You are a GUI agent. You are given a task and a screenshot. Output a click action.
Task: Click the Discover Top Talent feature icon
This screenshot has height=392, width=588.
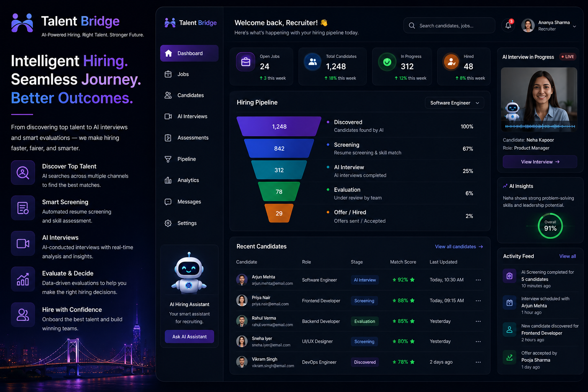[x=23, y=173]
